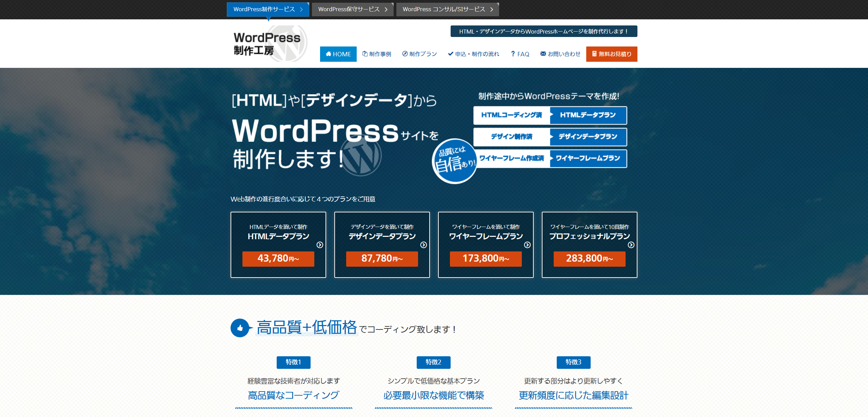Click the WordPress制作工房 logo

click(x=268, y=43)
